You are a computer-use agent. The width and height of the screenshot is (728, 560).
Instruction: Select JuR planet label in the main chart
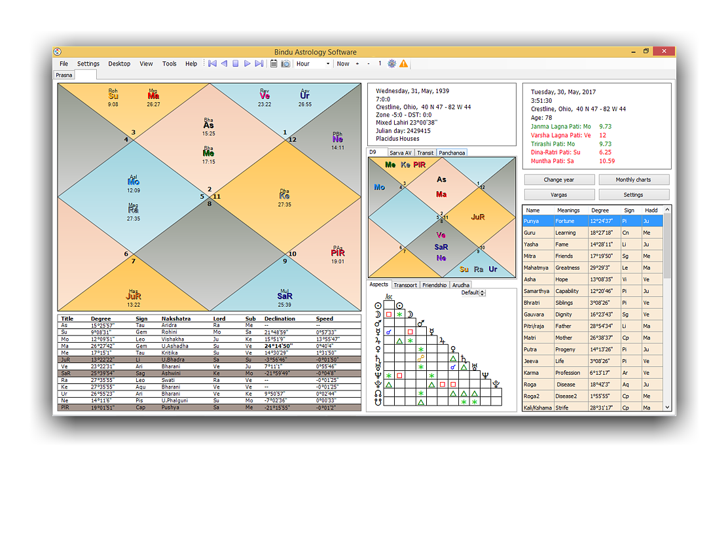134,296
